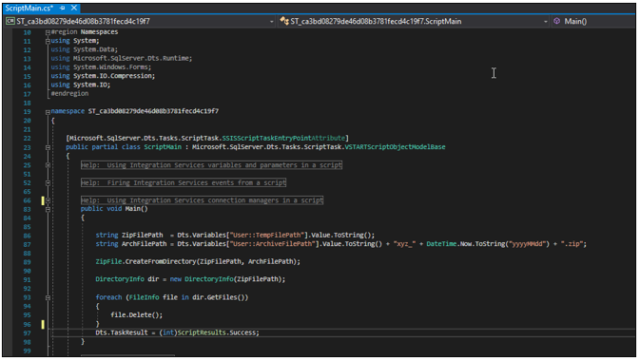
Task: Click the "User::ArchiveFilePath" string literal
Action: [x=273, y=244]
